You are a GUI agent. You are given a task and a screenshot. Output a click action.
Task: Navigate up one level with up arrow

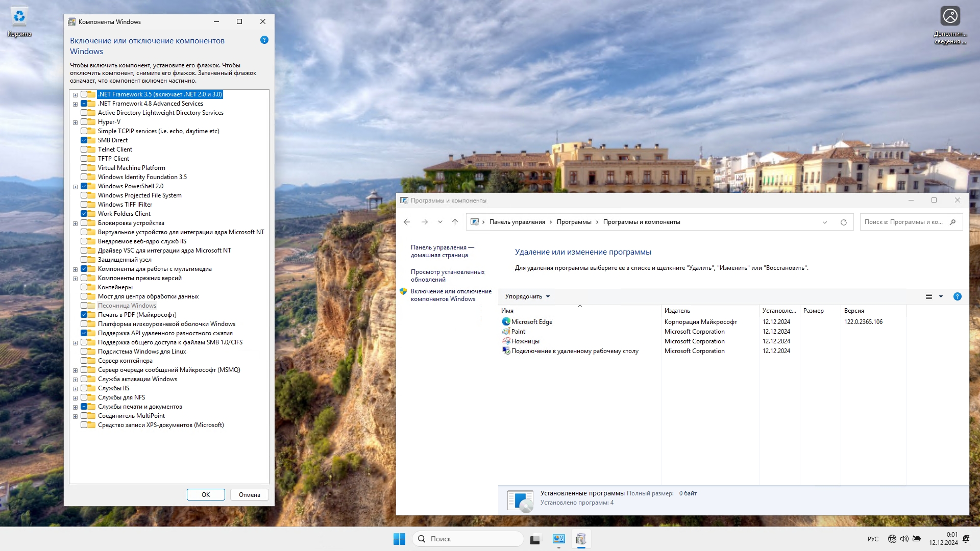tap(455, 222)
